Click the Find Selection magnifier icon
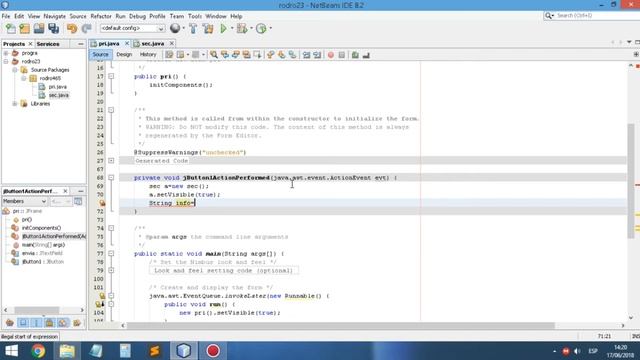640x360 pixels. point(213,55)
